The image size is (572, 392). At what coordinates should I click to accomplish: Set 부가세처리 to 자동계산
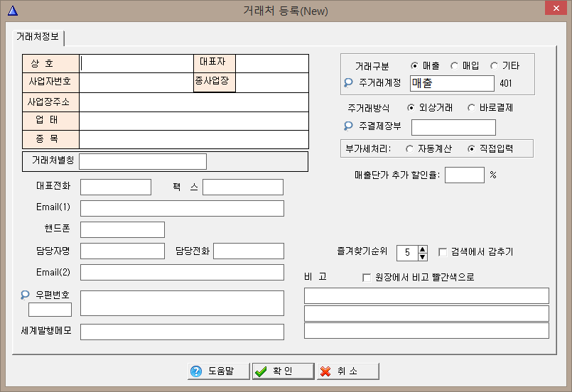point(410,149)
